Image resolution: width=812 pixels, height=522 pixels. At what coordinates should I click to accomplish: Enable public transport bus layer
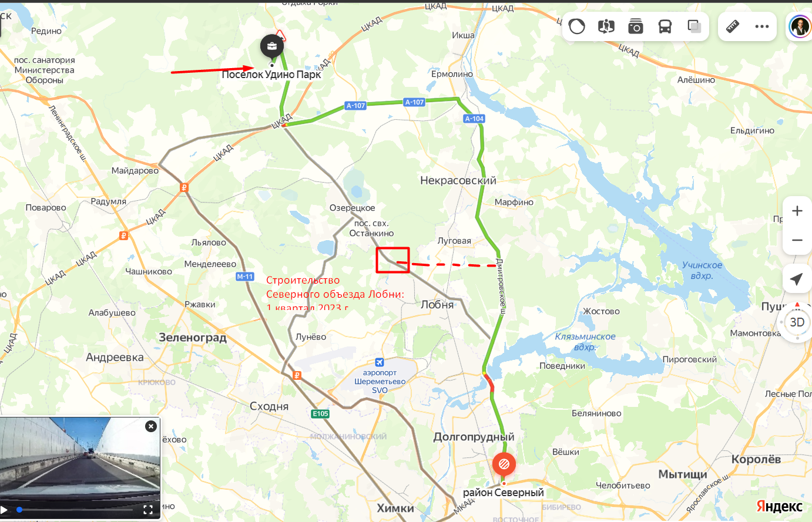pos(665,26)
